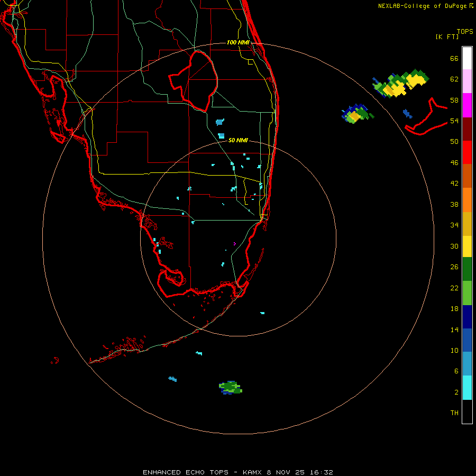This screenshot has width=476, height=476.
Task: Click the TH threshold label
Action: pyautogui.click(x=454, y=413)
